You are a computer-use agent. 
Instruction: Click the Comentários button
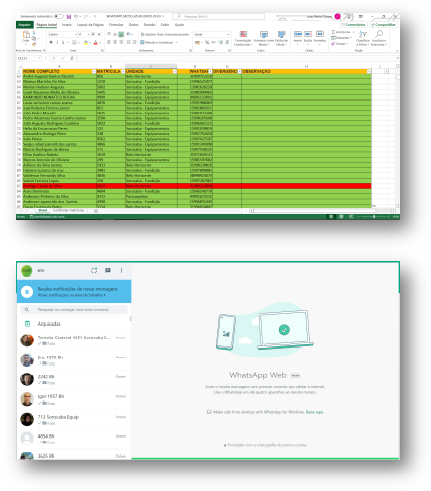click(x=353, y=25)
